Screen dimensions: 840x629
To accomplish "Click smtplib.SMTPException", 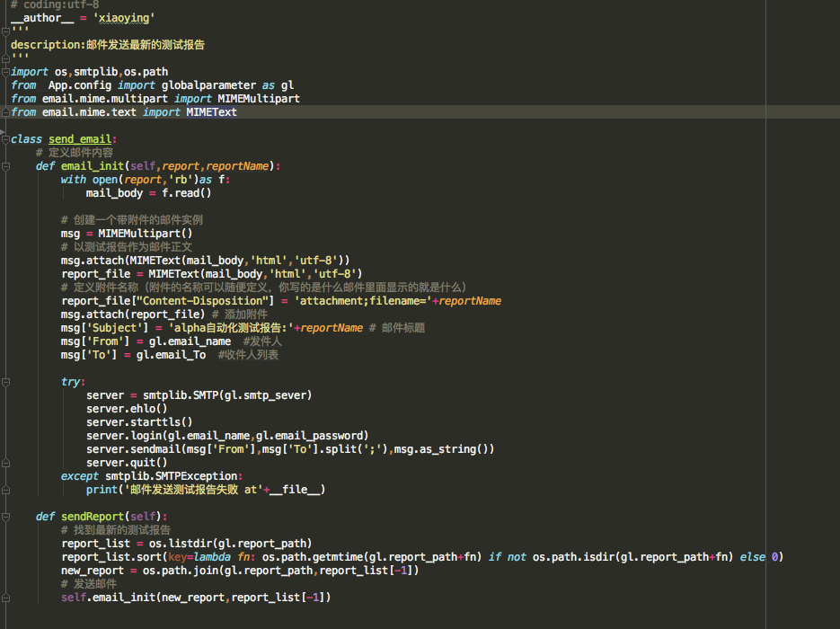I will 172,476.
